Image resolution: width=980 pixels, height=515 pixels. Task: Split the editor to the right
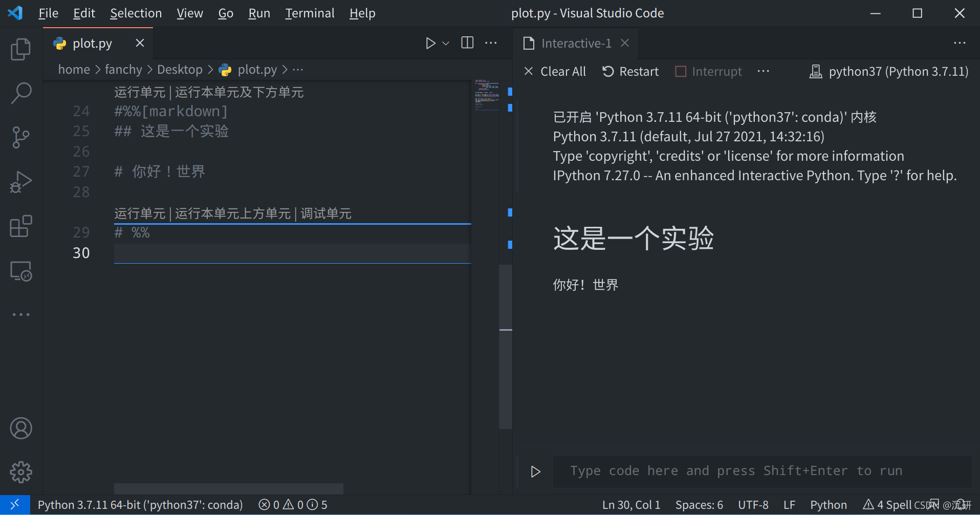click(466, 43)
